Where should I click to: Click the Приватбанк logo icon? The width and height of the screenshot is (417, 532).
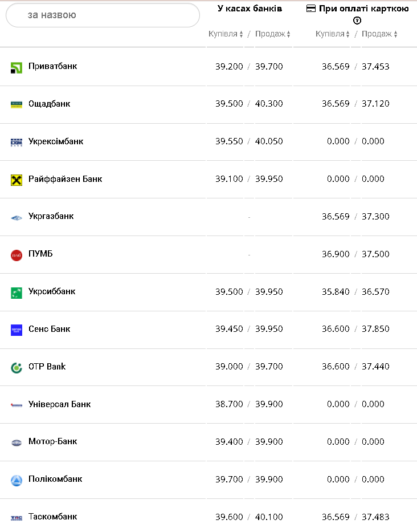point(16,67)
